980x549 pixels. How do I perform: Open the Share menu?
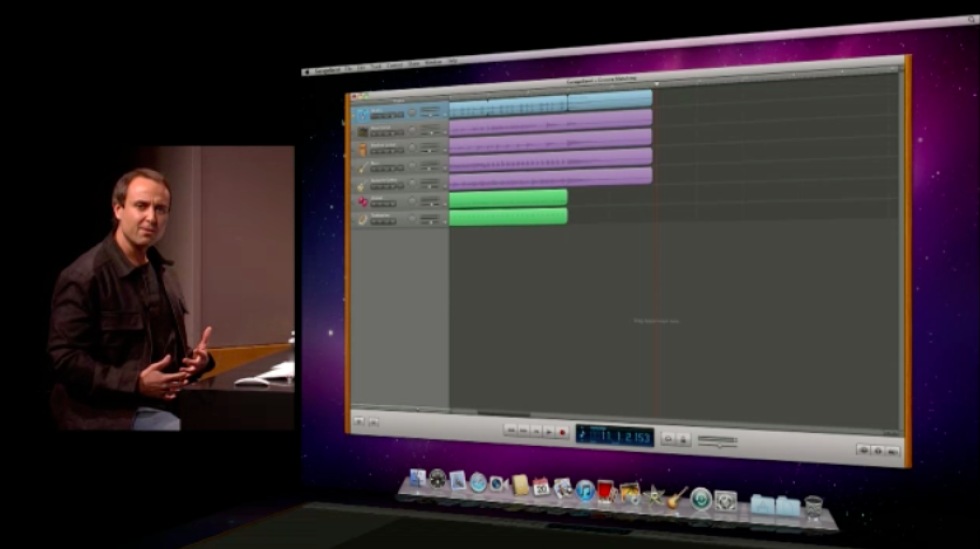pos(414,65)
